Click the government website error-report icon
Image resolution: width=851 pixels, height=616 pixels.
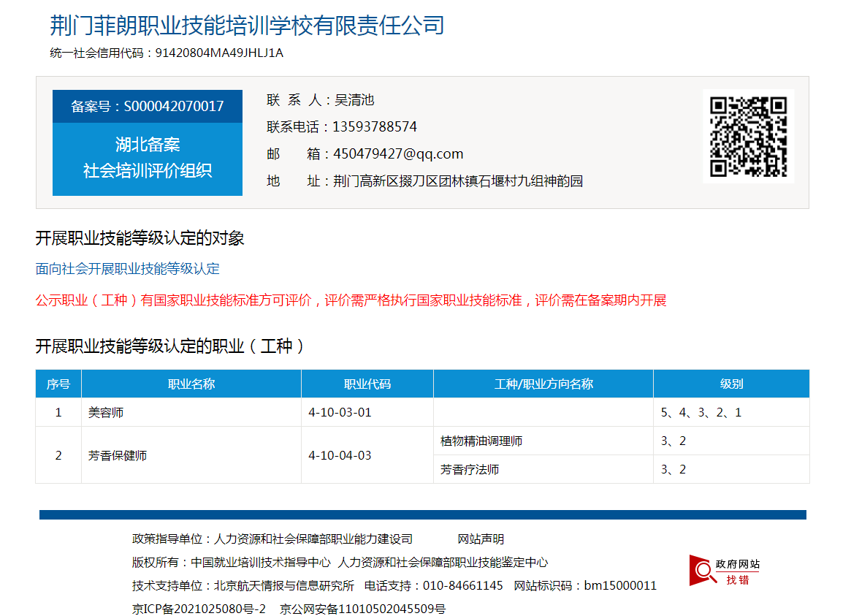coord(725,570)
